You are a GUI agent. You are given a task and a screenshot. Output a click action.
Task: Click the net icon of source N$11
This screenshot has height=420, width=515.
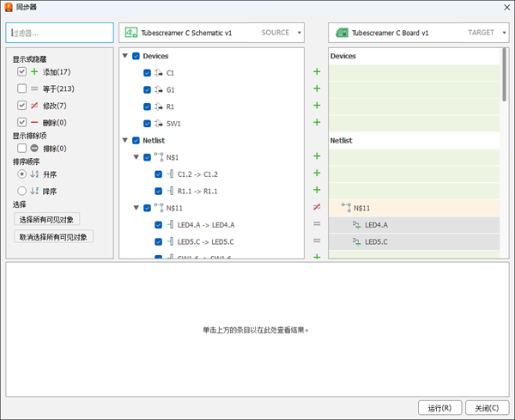pos(159,208)
